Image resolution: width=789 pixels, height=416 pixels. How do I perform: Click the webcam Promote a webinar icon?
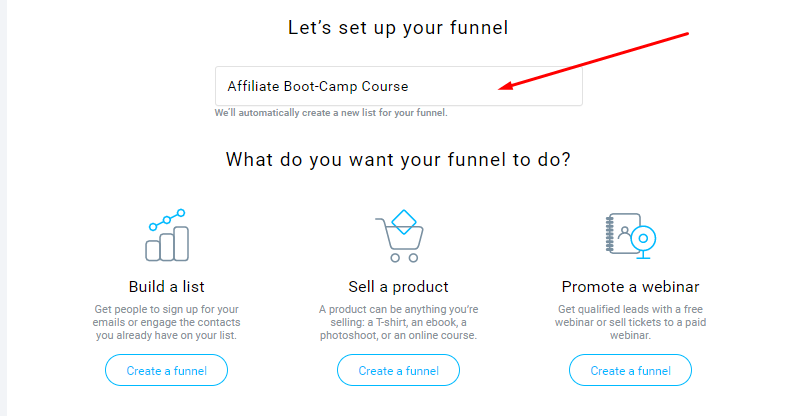630,237
